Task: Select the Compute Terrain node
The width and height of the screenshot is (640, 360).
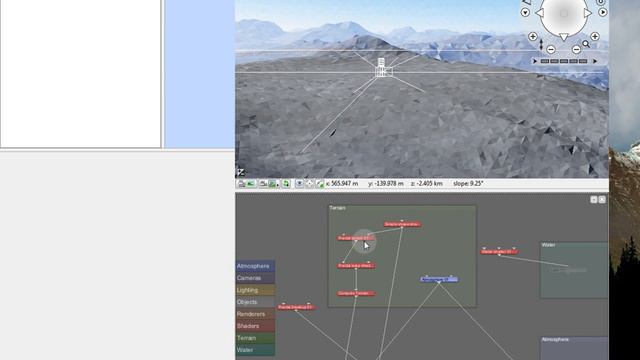Action: point(356,293)
